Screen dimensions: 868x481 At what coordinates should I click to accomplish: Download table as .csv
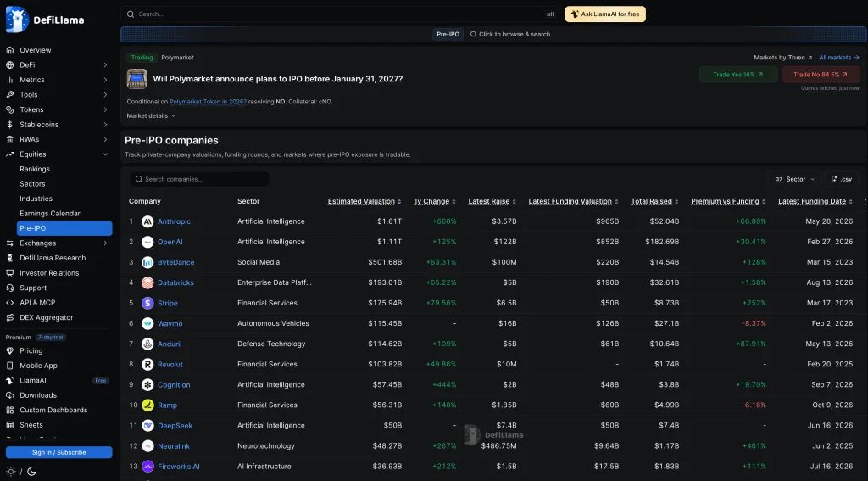click(x=842, y=179)
